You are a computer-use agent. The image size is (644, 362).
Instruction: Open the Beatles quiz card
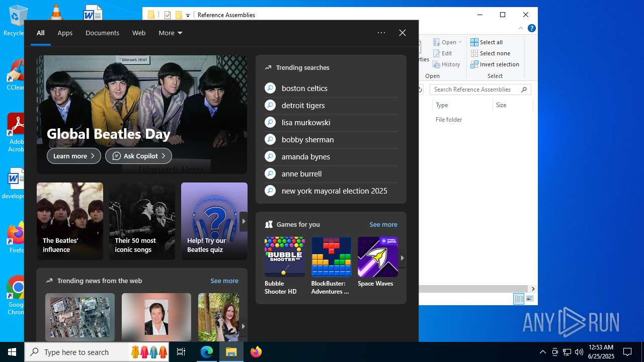coord(214,221)
